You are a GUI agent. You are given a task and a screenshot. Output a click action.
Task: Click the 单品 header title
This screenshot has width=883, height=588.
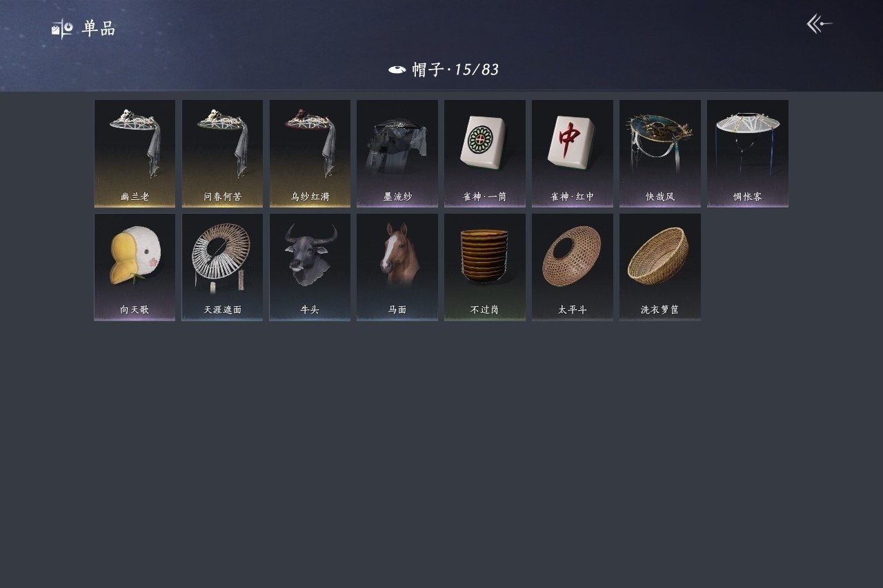pos(99,29)
